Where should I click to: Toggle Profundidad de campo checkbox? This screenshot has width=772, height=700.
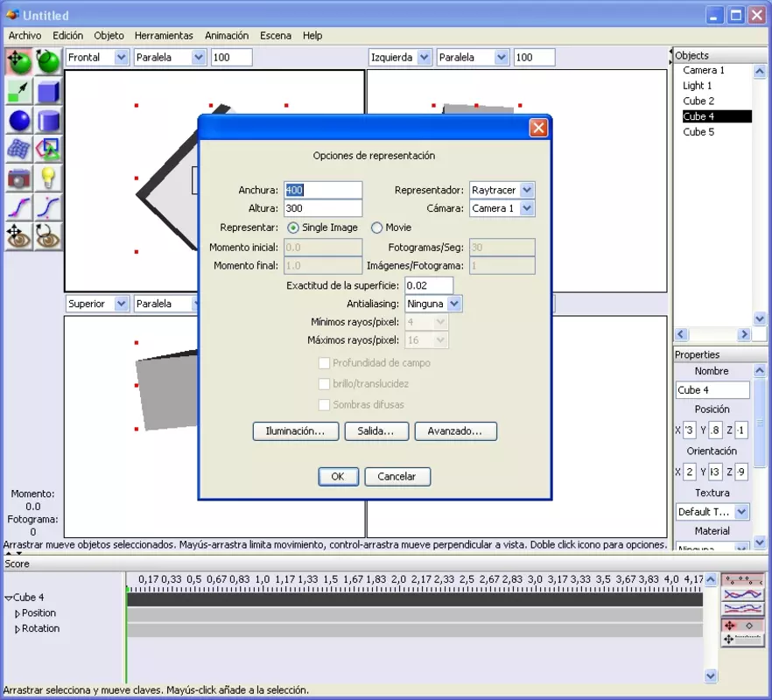[324, 363]
